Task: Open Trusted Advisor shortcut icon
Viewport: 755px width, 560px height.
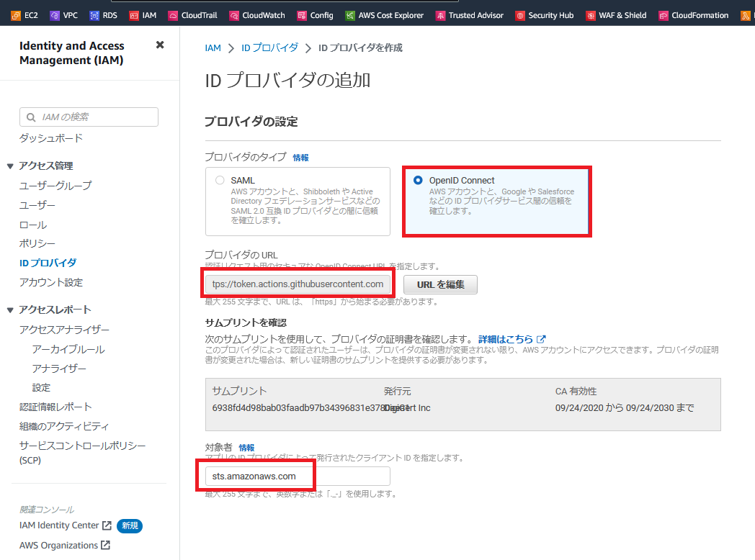Action: point(441,15)
